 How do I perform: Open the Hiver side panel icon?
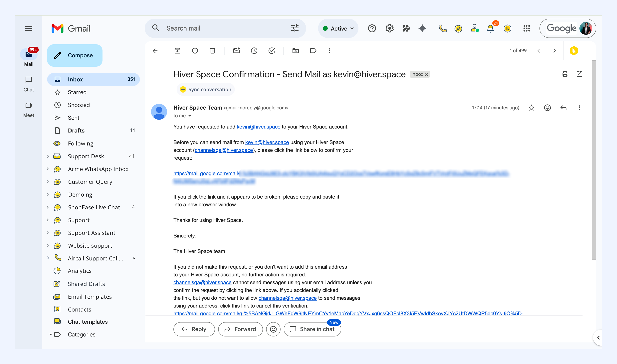coord(574,51)
